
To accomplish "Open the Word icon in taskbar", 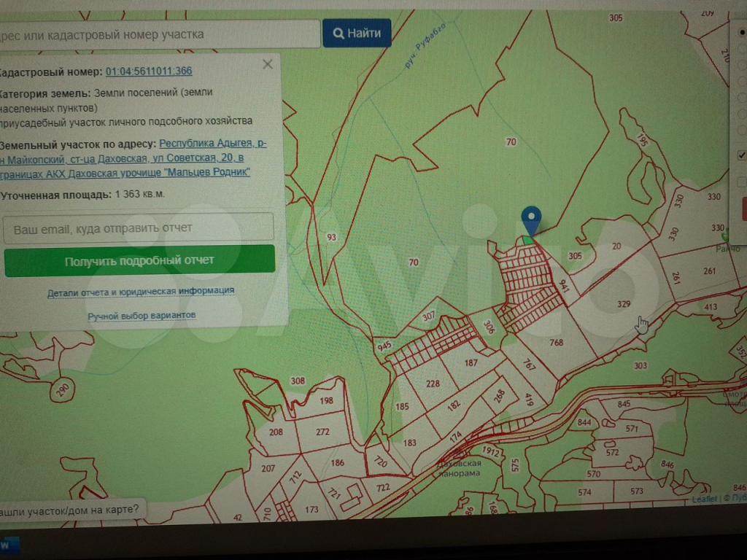I will click(7, 545).
